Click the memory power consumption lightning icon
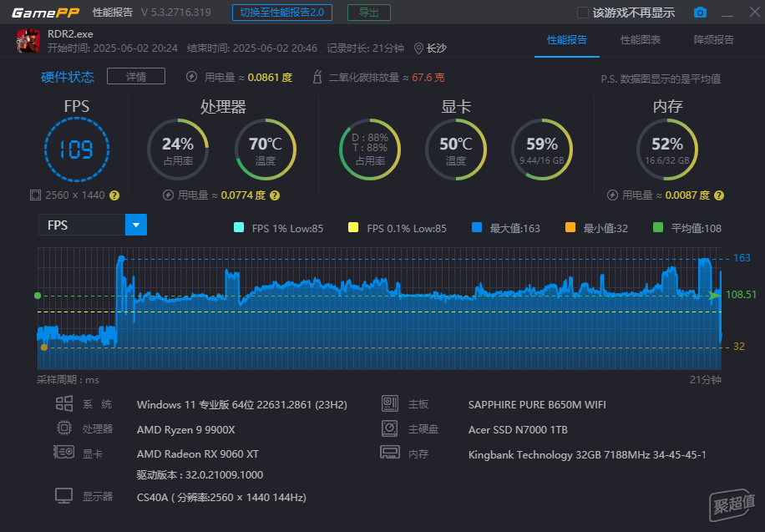The height and width of the screenshot is (532, 765). [612, 195]
